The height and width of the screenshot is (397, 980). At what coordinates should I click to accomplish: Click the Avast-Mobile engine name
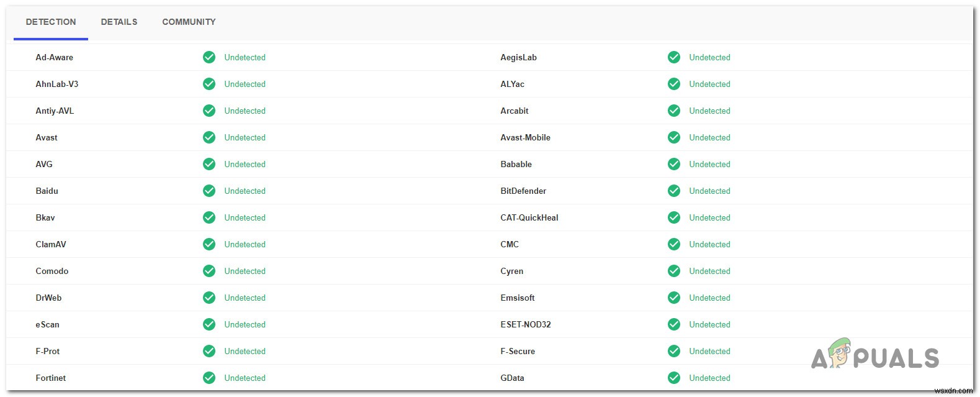coord(525,137)
